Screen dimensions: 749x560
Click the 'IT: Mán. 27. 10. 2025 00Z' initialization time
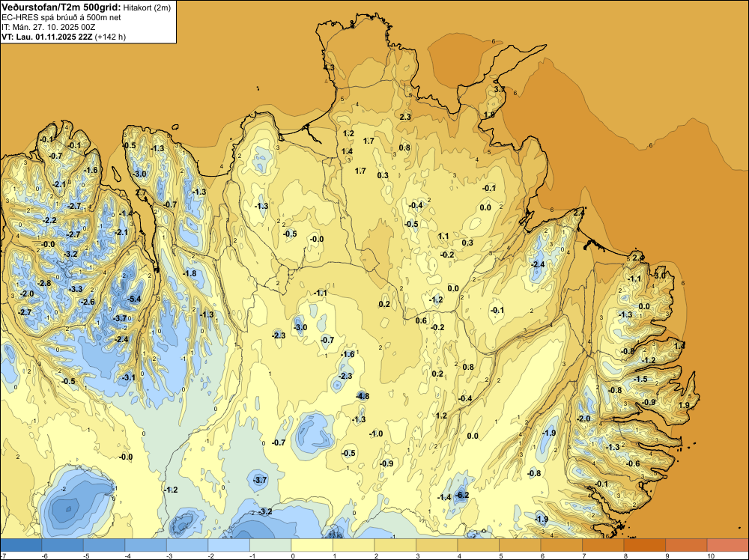[48, 27]
